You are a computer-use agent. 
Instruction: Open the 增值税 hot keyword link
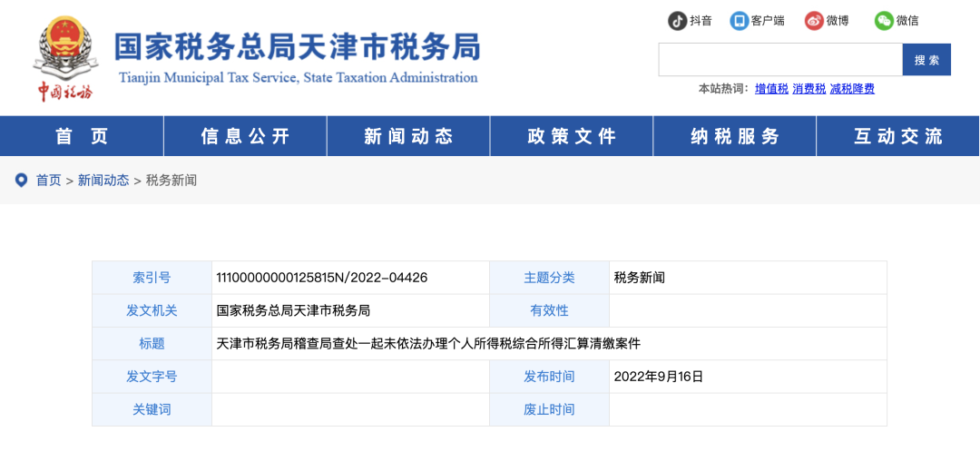[x=771, y=89]
